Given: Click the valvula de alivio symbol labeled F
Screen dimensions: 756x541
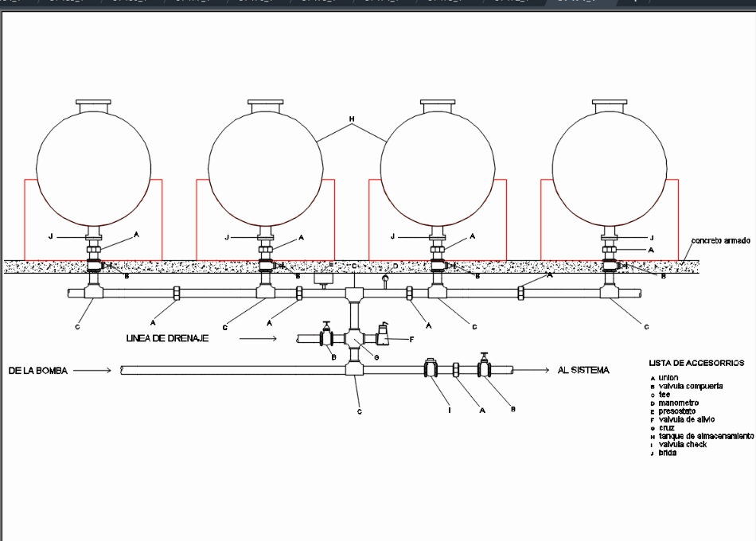Looking at the screenshot, I should (384, 337).
